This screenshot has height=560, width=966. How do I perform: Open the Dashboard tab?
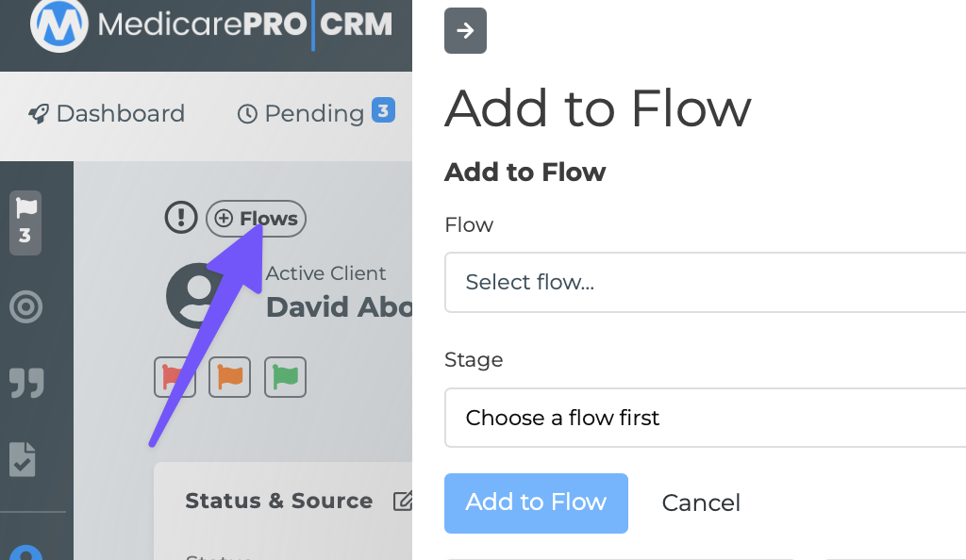click(107, 114)
